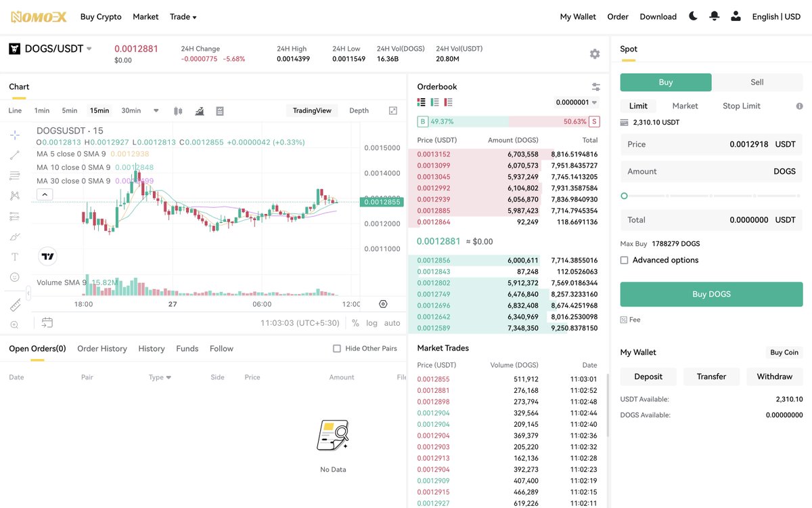812x508 pixels.
Task: Open go-to-date calendar icon
Action: (x=47, y=322)
